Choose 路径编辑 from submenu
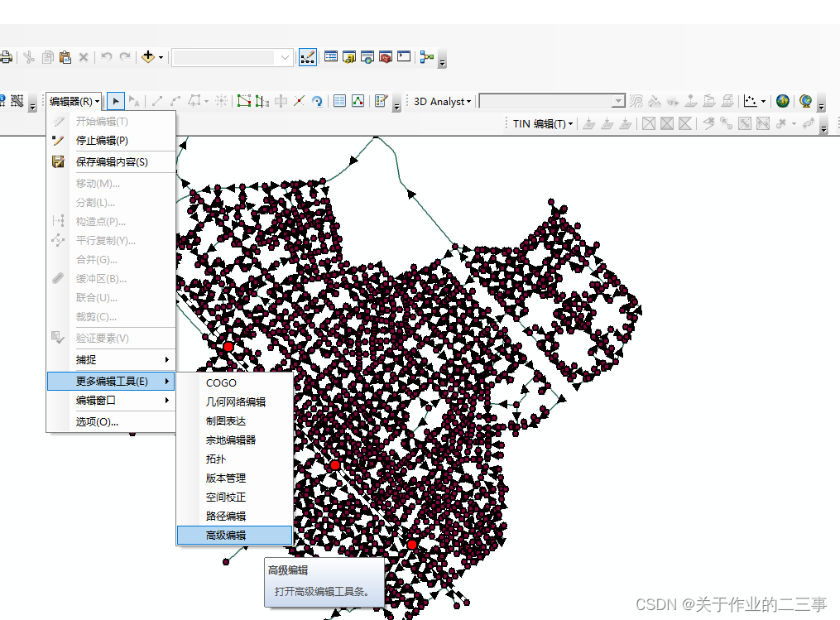Image resolution: width=840 pixels, height=620 pixels. 235,516
